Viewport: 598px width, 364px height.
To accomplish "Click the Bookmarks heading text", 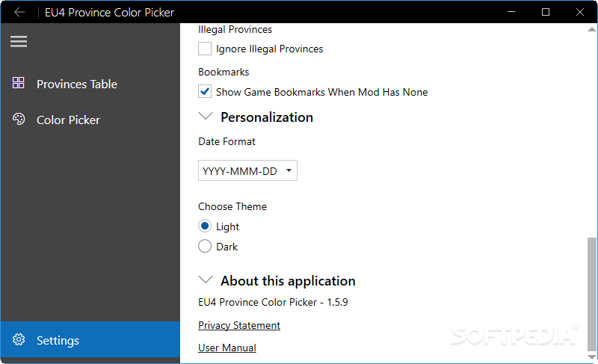I will coord(224,72).
